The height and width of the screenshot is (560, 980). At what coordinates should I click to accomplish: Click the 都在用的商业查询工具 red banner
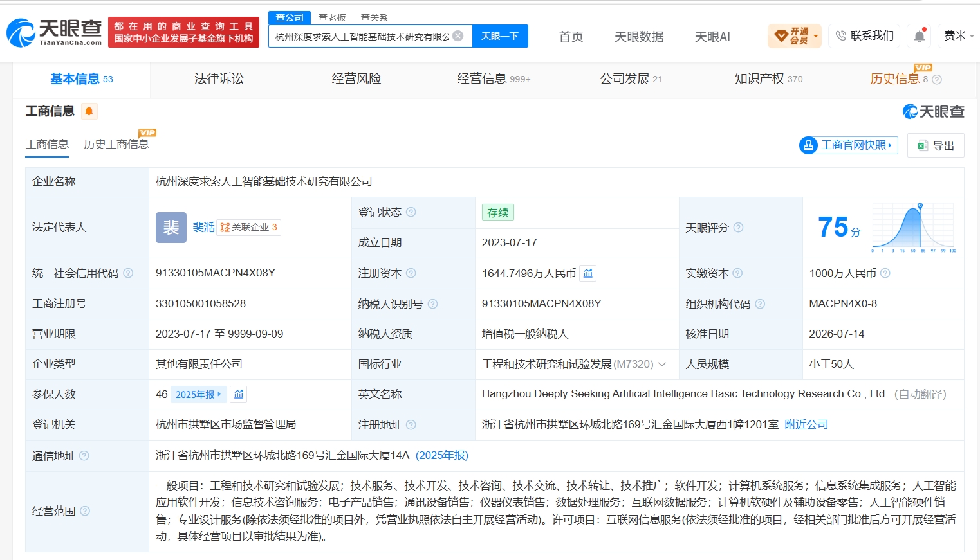pyautogui.click(x=183, y=33)
